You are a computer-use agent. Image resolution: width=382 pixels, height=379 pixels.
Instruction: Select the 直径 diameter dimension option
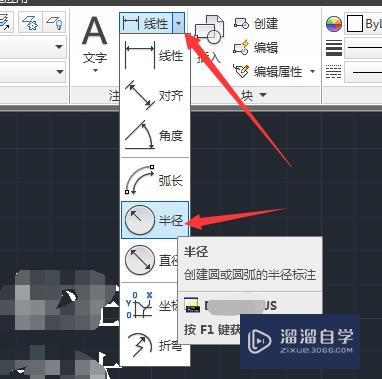pyautogui.click(x=151, y=260)
